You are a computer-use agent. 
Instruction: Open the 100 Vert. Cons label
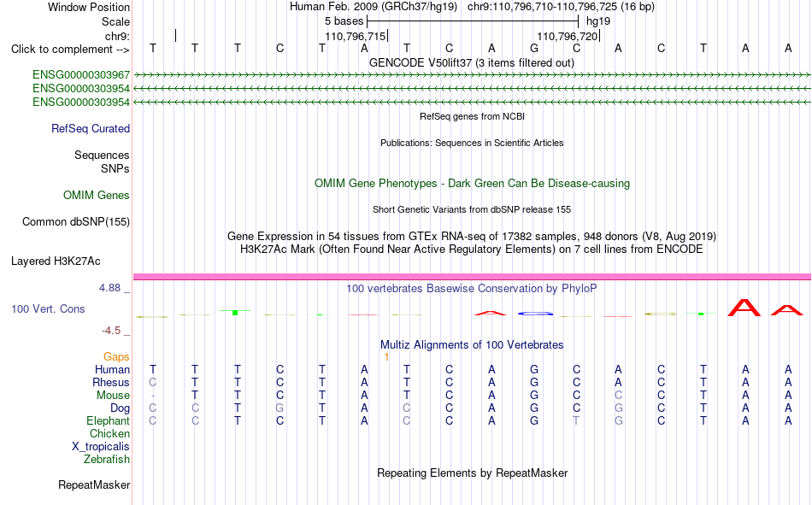tap(48, 309)
